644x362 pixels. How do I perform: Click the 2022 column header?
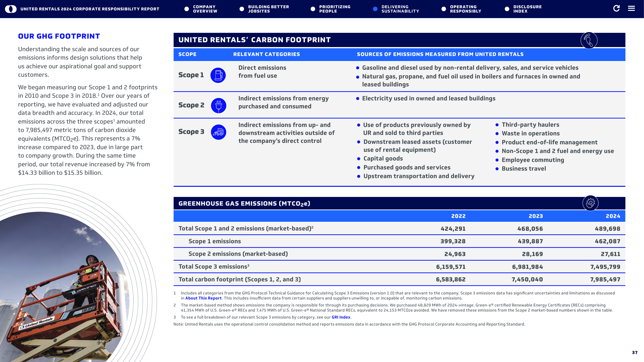tap(458, 216)
